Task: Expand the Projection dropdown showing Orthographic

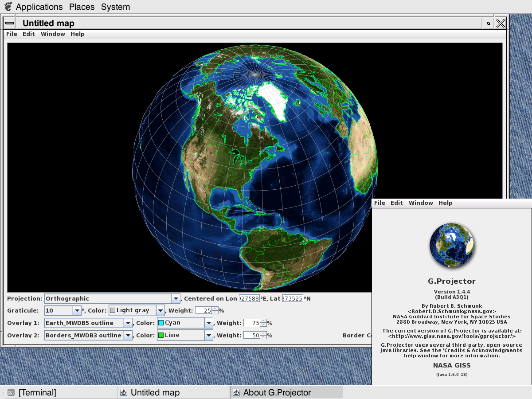Action: pos(176,299)
